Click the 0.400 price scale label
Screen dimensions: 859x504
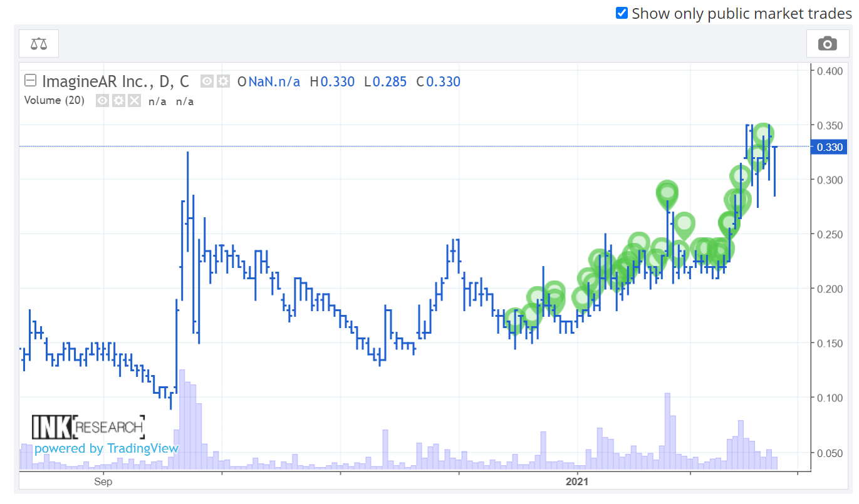tap(829, 71)
